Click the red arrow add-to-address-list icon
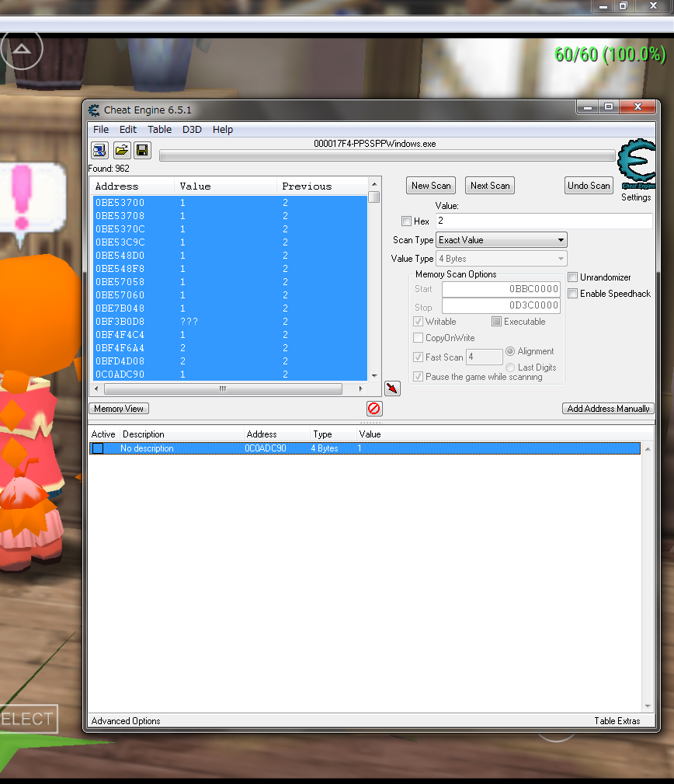The width and height of the screenshot is (674, 784). (392, 388)
